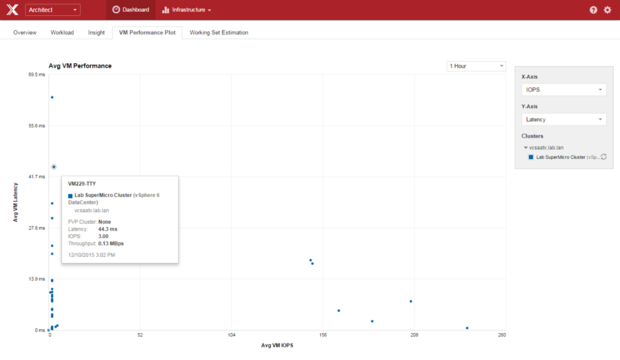
Task: Switch to the Workload tab
Action: click(62, 32)
